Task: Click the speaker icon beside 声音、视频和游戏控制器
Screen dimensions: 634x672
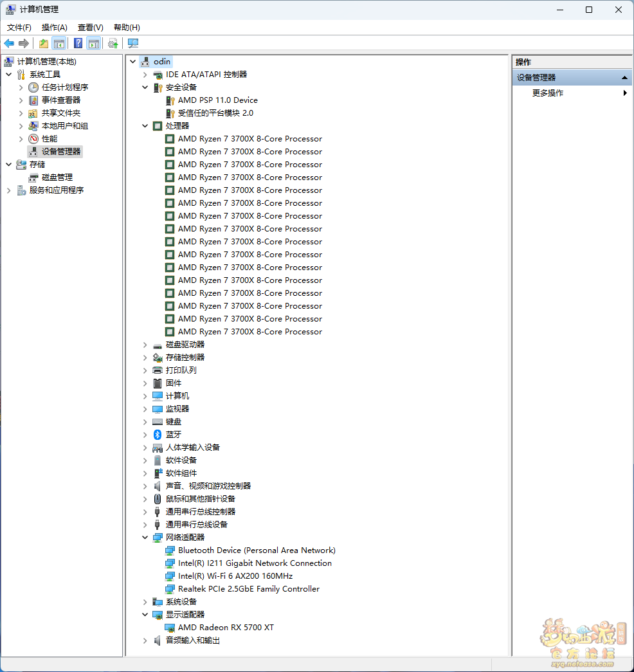Action: pyautogui.click(x=158, y=486)
